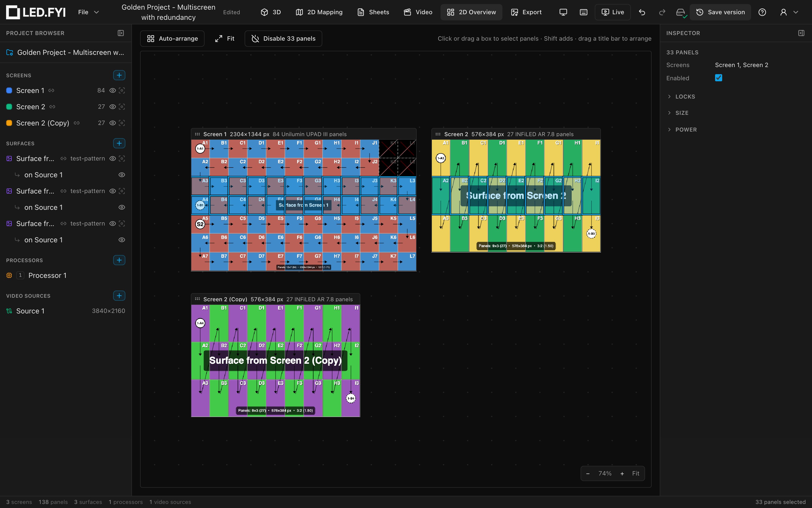812x508 pixels.
Task: Add a new surface with plus icon
Action: coord(119,144)
